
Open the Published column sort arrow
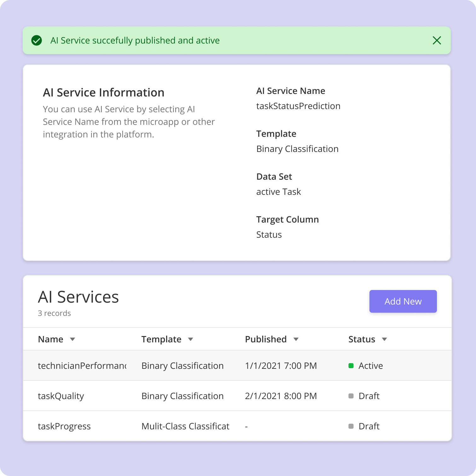[x=296, y=339]
